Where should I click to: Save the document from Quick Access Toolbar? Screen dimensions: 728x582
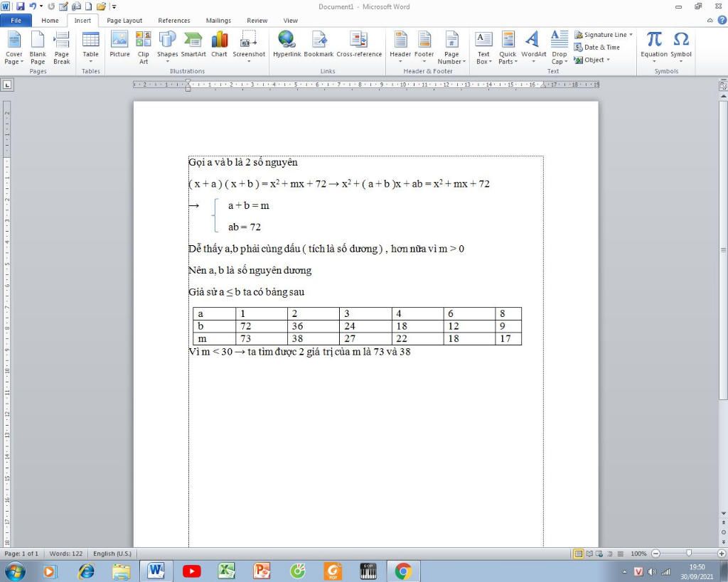pos(20,6)
